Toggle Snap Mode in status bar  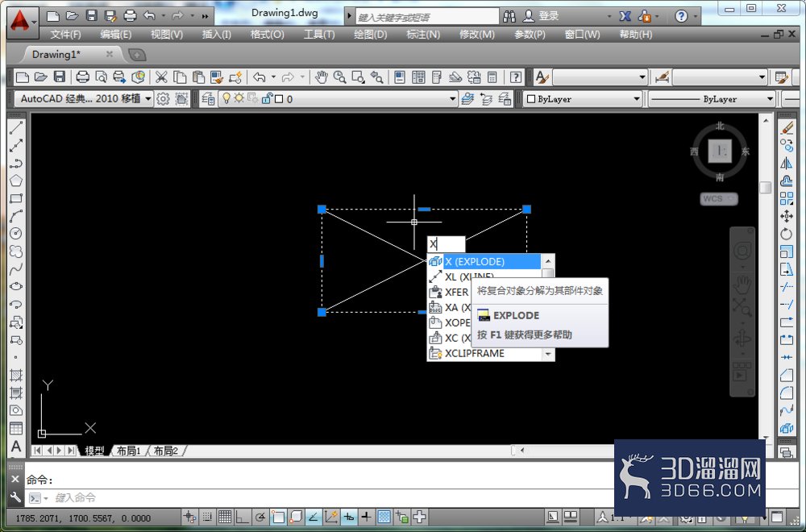coord(206,517)
